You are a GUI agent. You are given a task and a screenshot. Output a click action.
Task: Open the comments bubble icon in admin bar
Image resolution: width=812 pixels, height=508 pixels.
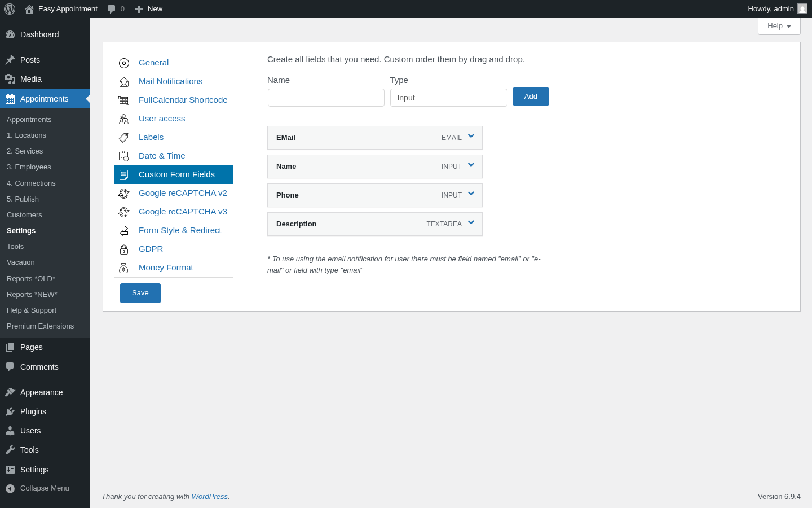pos(111,9)
